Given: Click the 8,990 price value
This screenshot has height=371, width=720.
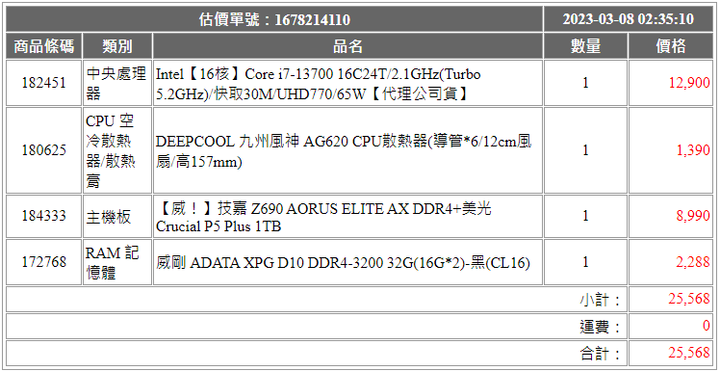Looking at the screenshot, I should 693,216.
